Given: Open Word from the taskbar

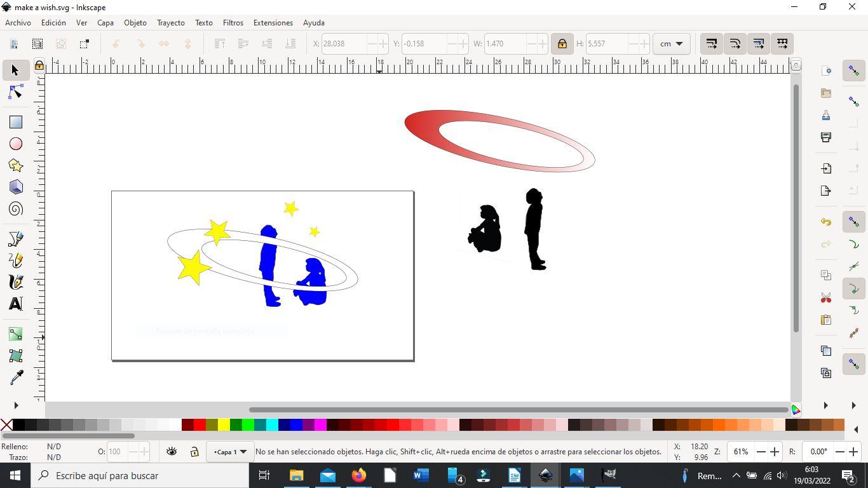Looking at the screenshot, I should pyautogui.click(x=421, y=475).
